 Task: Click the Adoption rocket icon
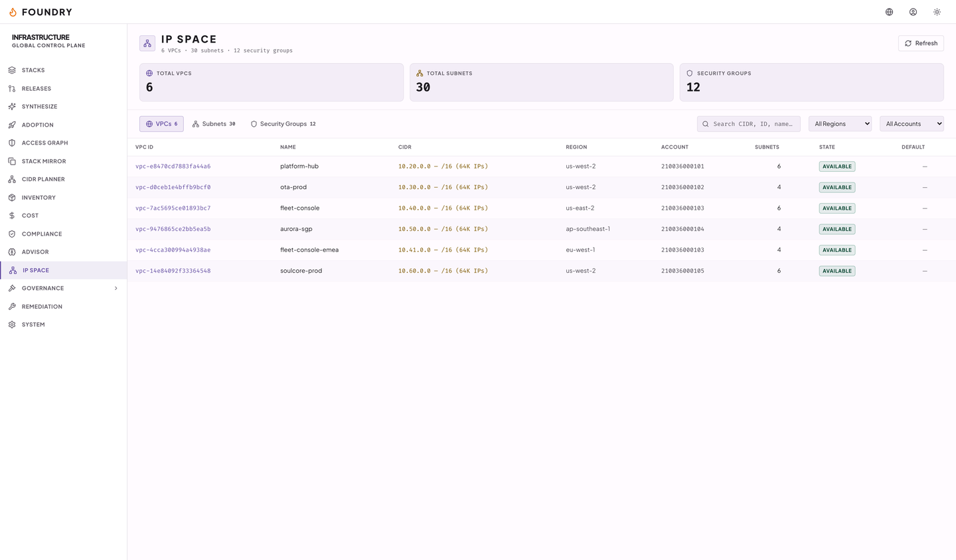pos(12,125)
